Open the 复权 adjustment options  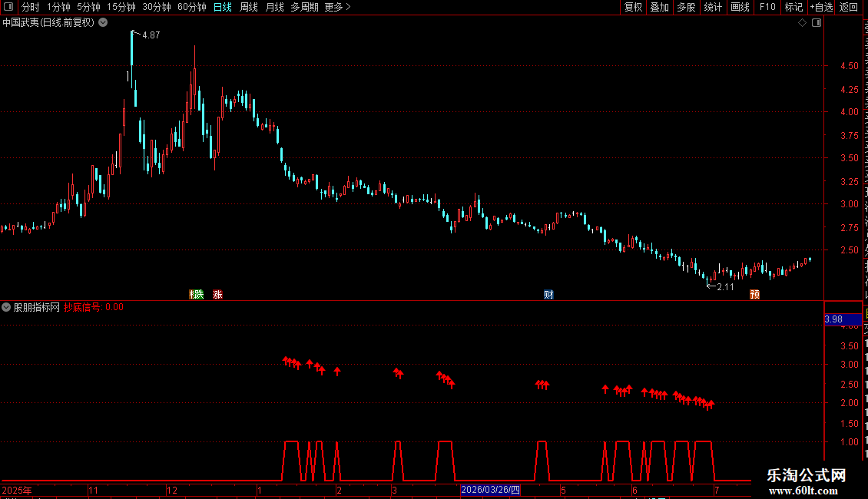pos(633,7)
